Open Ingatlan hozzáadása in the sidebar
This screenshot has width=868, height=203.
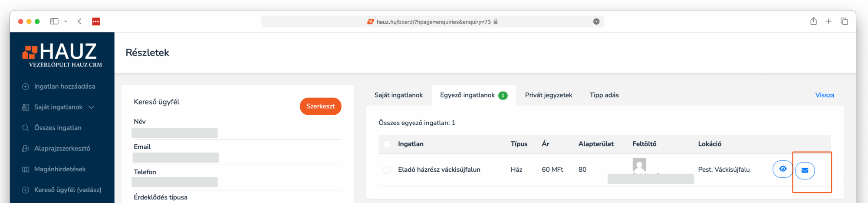(x=64, y=87)
